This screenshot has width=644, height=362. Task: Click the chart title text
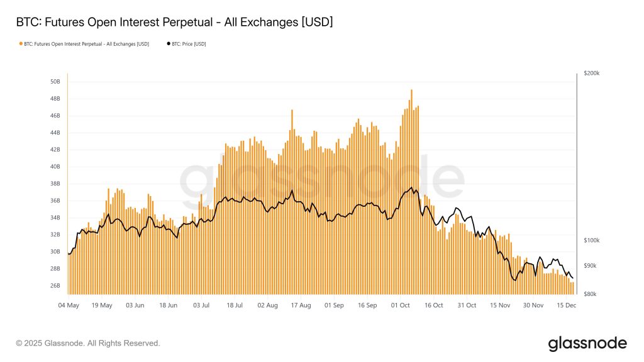[x=174, y=22]
